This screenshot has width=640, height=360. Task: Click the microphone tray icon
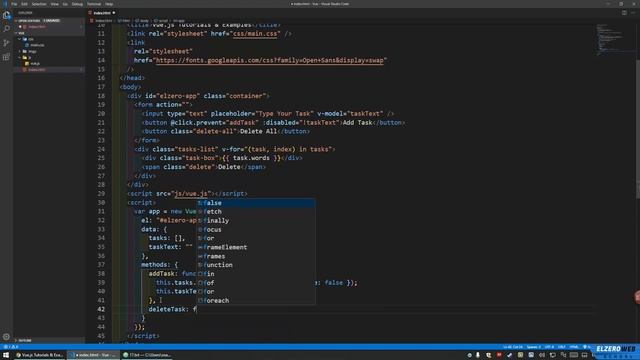(478, 355)
